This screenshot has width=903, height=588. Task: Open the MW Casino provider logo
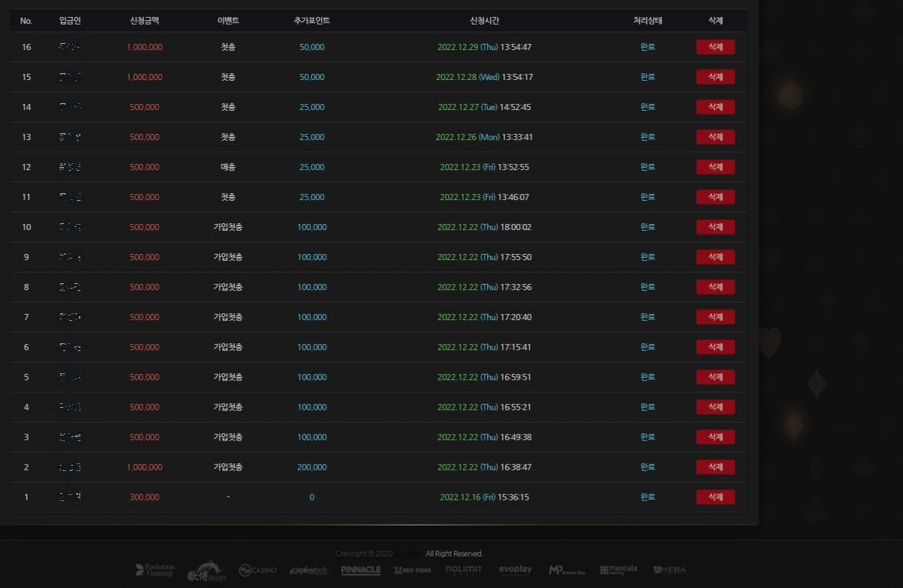(257, 570)
